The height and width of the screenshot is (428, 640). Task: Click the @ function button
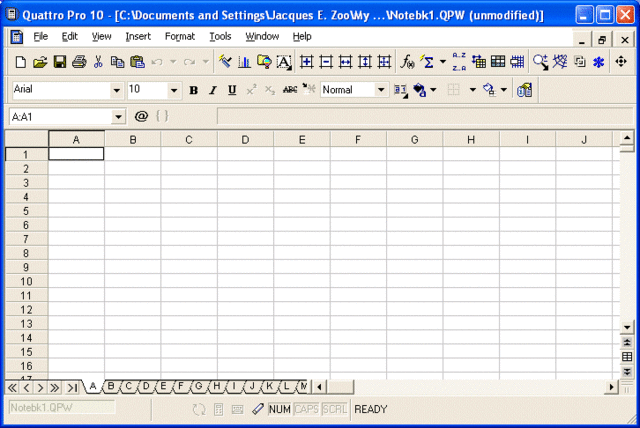click(x=141, y=117)
